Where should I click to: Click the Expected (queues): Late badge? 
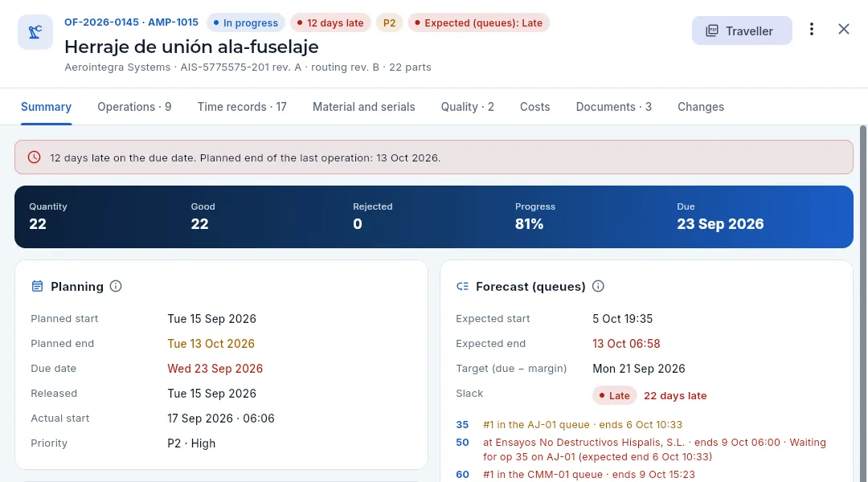pyautogui.click(x=479, y=22)
